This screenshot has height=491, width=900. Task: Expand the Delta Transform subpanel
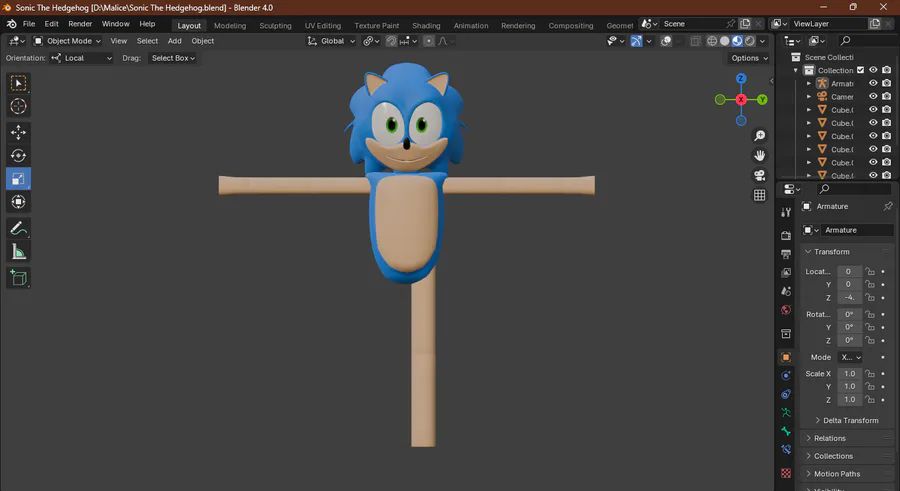point(847,420)
